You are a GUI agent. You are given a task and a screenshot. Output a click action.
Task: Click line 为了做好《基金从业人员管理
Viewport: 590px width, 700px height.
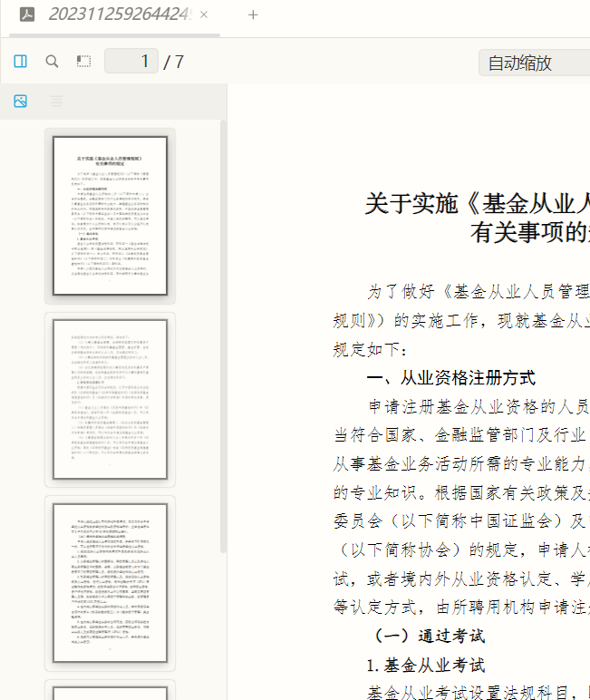[479, 292]
